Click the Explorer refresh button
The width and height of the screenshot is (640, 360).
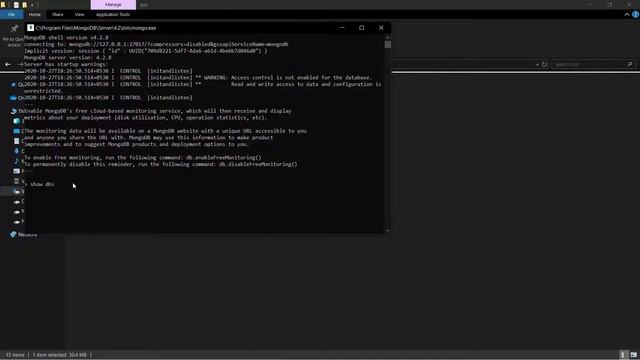coord(544,64)
